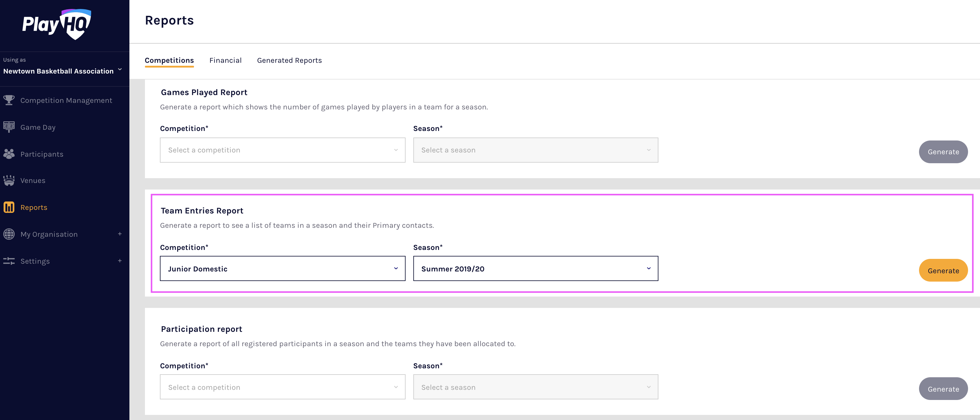Click the Competition Management trophy icon
Screen dimensions: 980x420
[x=9, y=100]
